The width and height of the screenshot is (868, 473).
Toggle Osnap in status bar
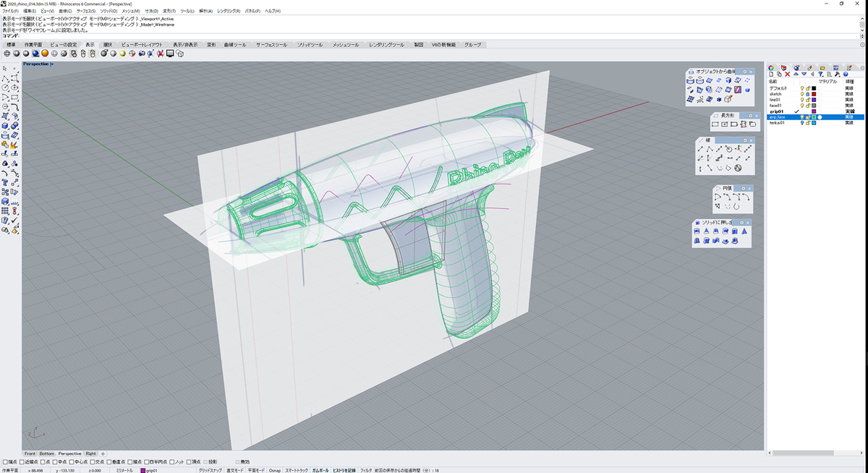pos(276,470)
